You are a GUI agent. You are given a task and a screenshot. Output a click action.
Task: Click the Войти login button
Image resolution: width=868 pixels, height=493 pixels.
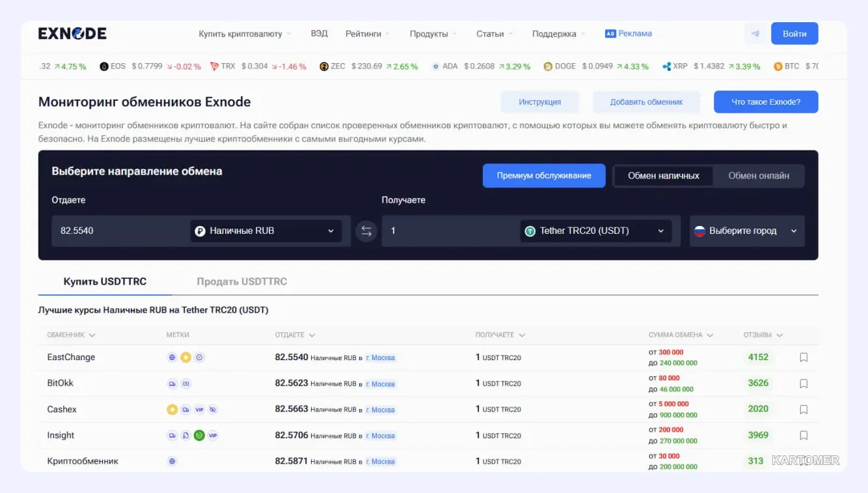click(794, 34)
